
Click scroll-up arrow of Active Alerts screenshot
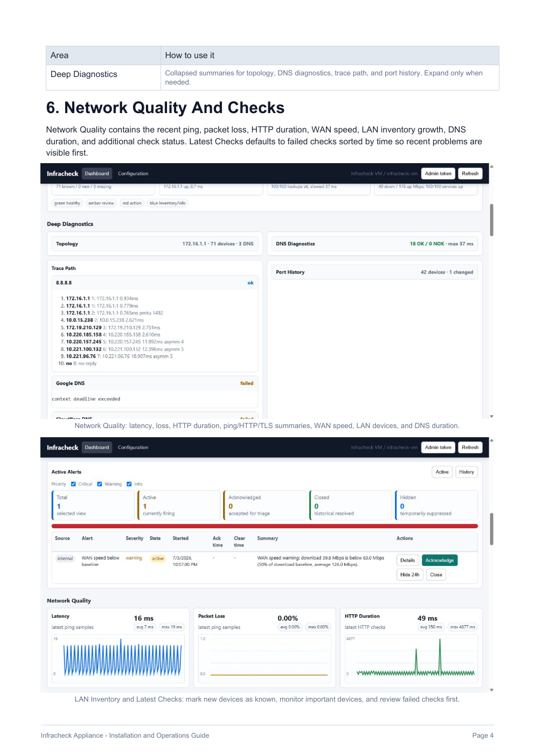point(491,440)
